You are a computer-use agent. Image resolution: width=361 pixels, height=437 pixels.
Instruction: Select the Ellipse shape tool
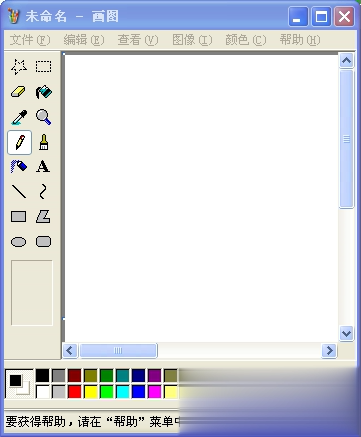pos(19,242)
